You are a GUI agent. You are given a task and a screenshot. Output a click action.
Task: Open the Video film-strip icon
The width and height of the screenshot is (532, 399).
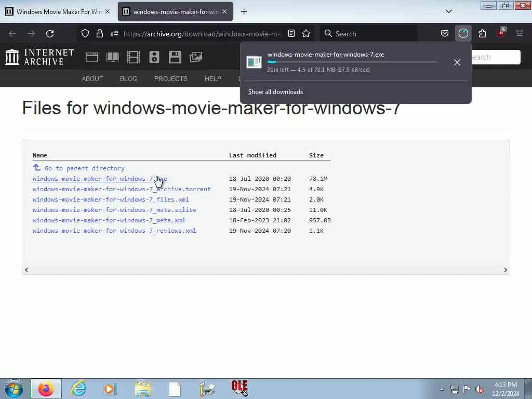pyautogui.click(x=134, y=57)
